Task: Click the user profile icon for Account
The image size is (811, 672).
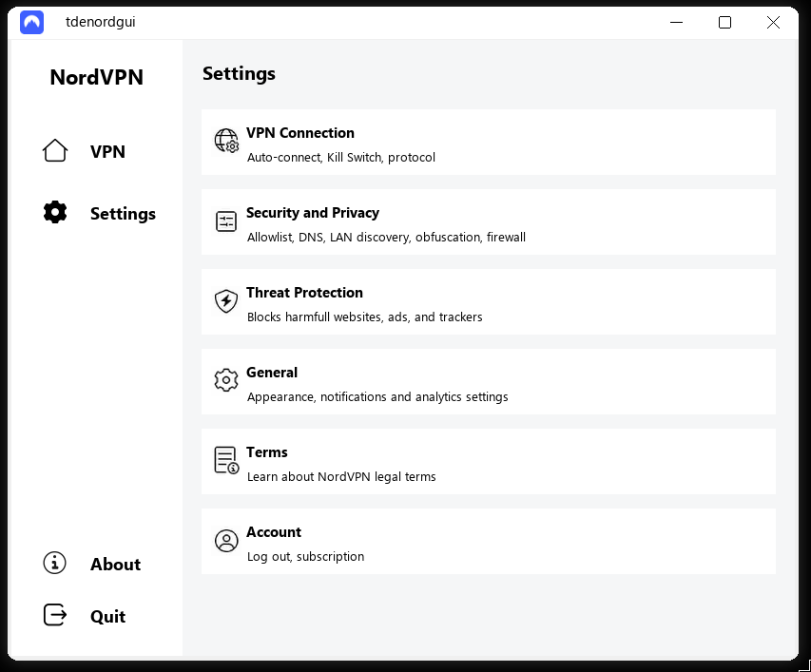Action: click(x=226, y=541)
